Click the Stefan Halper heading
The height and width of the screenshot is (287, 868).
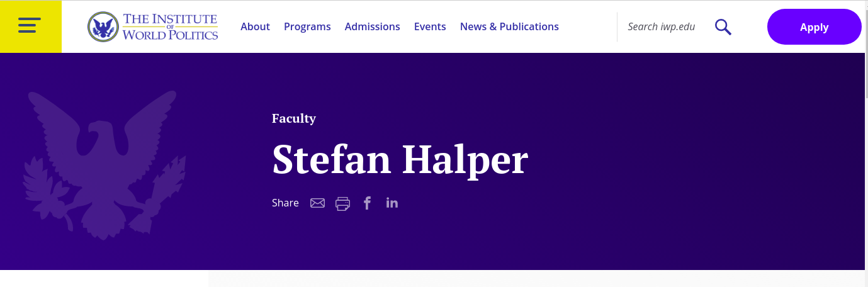400,159
